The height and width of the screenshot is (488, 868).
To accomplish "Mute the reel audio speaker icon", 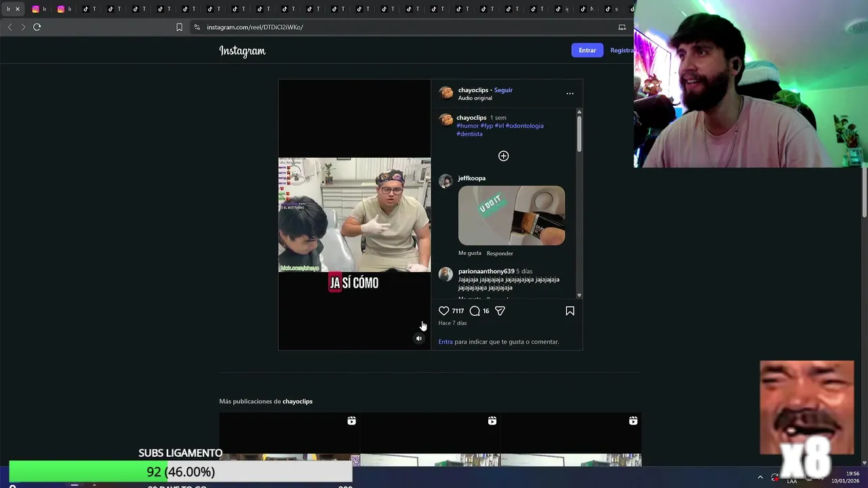I will pos(419,339).
